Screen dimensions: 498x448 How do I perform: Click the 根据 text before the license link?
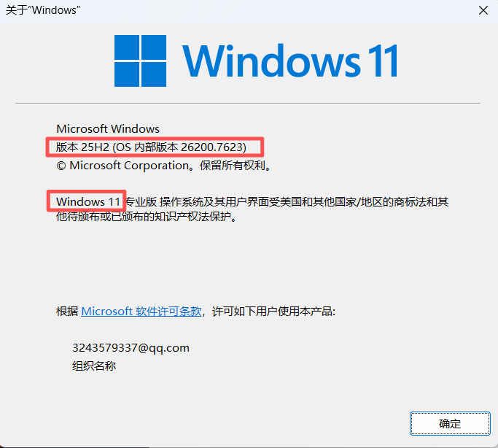pos(67,311)
